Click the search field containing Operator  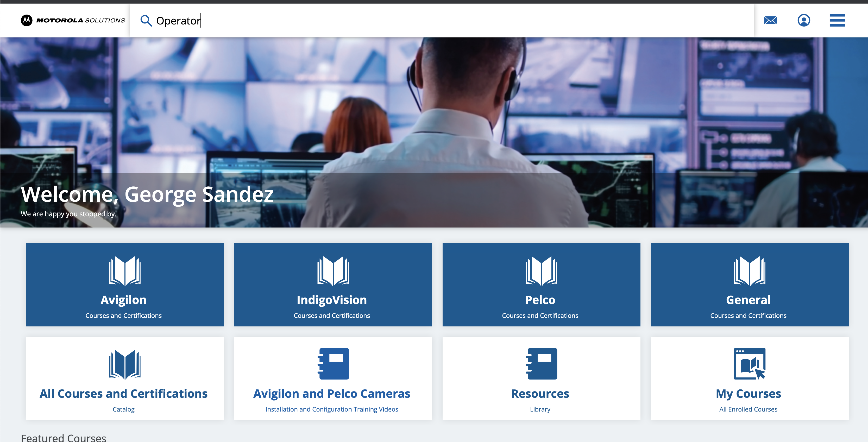click(x=442, y=21)
